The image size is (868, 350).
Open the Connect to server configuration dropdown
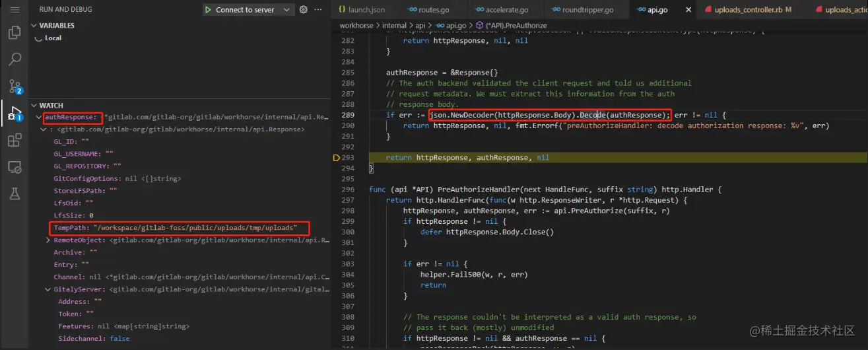point(286,10)
